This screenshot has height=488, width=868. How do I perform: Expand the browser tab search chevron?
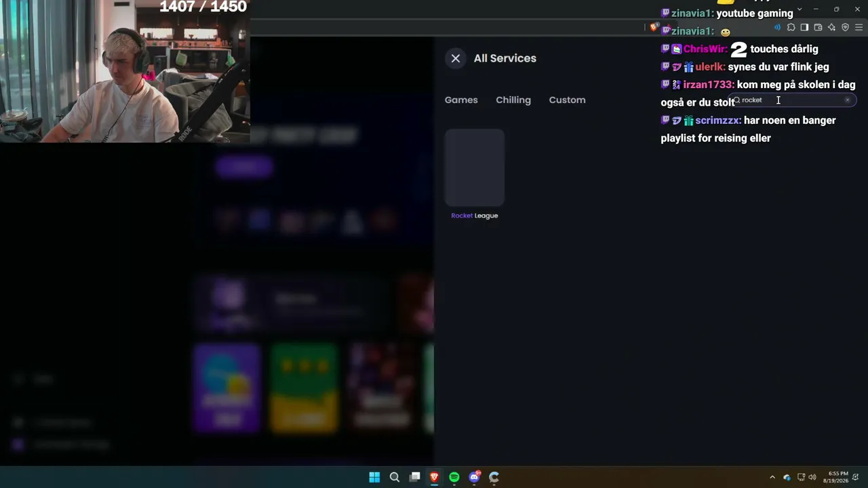pos(800,9)
